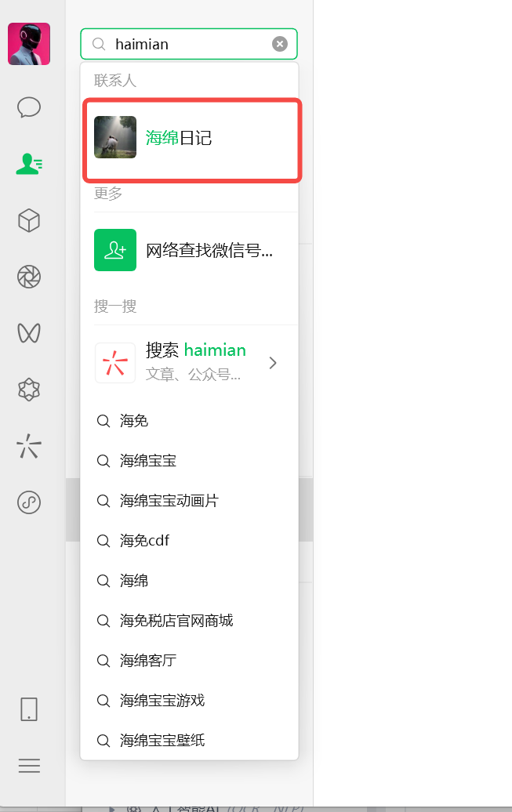Open the hexagon flower icon in the sidebar

[29, 390]
